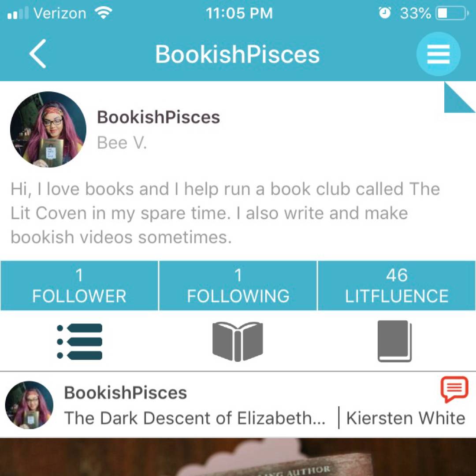The width and height of the screenshot is (476, 476).
Task: View the 1 Follower list
Action: (x=79, y=286)
